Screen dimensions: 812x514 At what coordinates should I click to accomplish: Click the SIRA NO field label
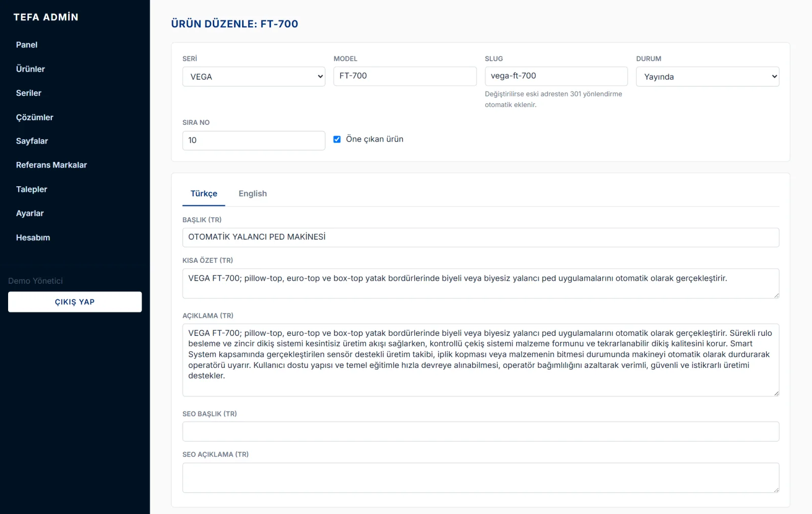click(196, 123)
